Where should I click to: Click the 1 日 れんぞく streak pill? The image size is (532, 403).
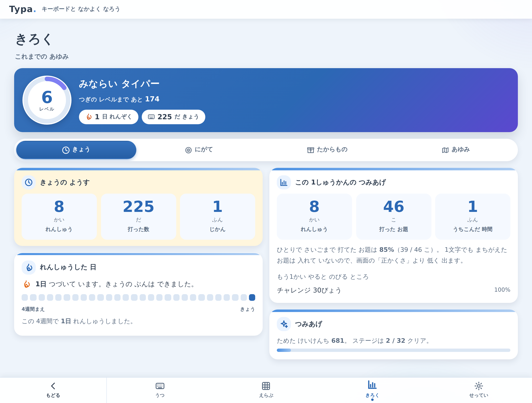point(108,117)
